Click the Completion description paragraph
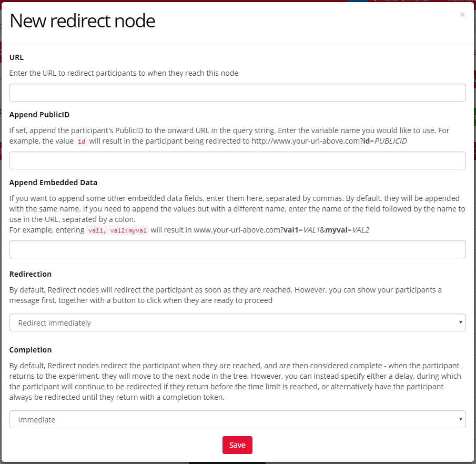 pyautogui.click(x=234, y=381)
